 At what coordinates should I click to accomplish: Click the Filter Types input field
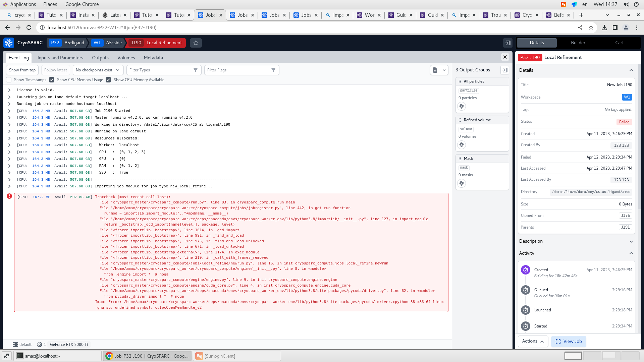(160, 70)
